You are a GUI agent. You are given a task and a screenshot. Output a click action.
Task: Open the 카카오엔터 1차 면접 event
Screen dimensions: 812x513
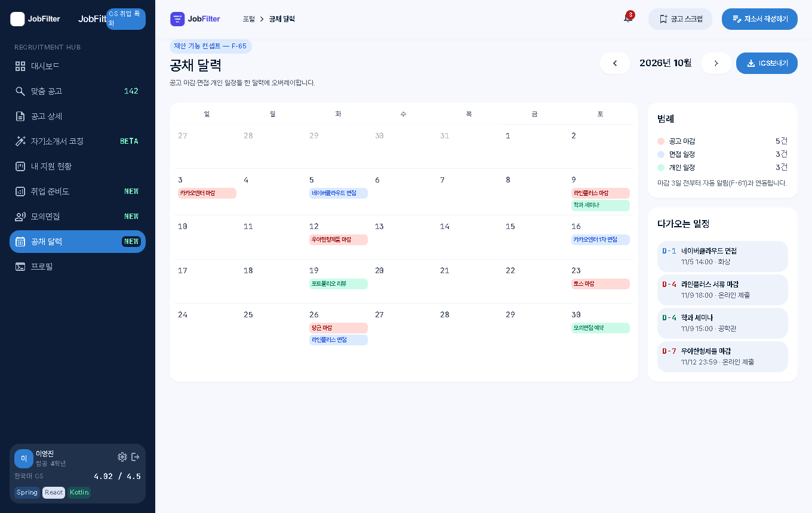(601, 240)
